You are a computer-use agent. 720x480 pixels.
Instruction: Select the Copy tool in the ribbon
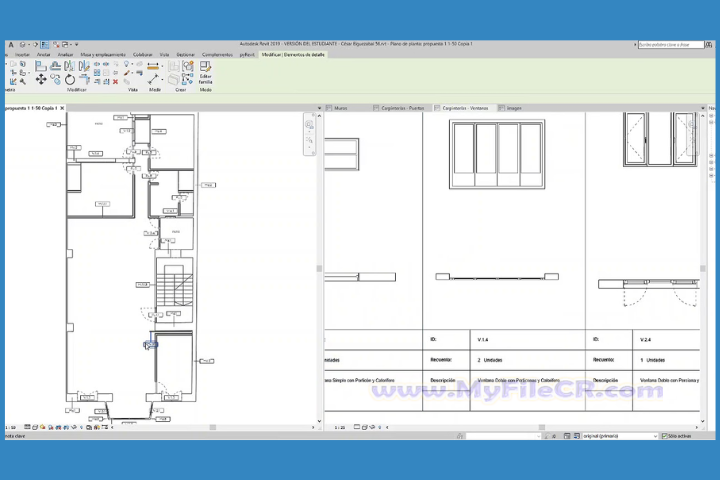(x=56, y=79)
